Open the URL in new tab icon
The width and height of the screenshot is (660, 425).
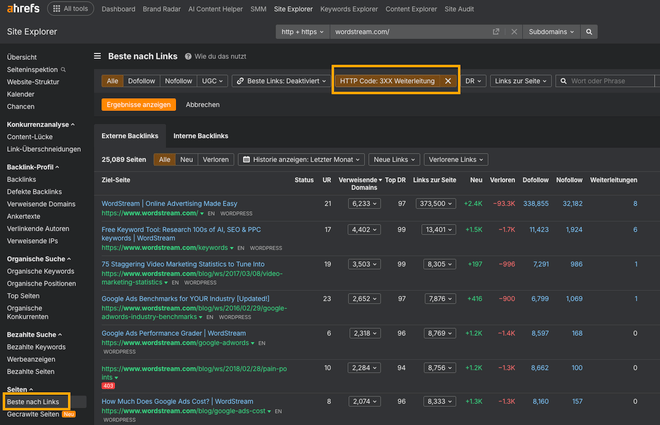pyautogui.click(x=496, y=32)
